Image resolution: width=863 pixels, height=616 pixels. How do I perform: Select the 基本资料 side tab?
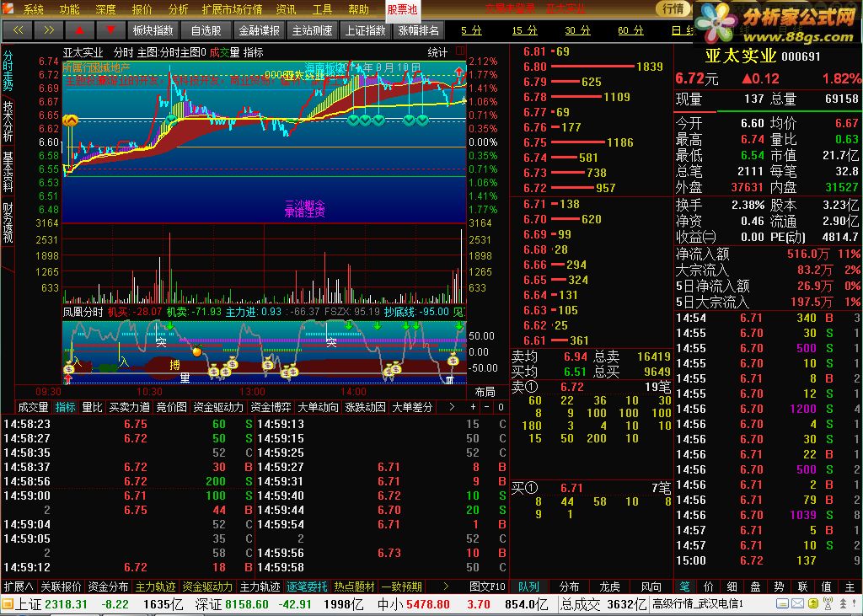(x=8, y=171)
